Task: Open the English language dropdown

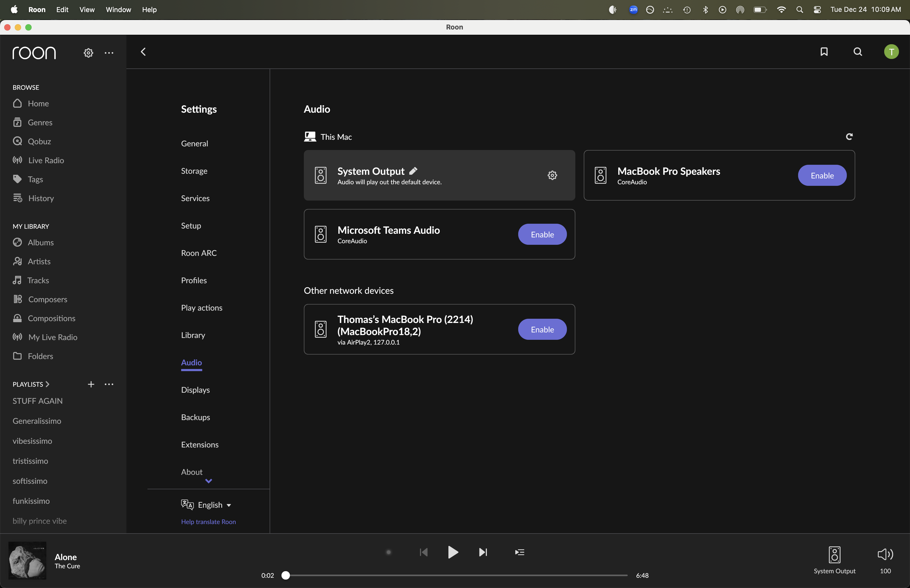Action: (x=206, y=505)
